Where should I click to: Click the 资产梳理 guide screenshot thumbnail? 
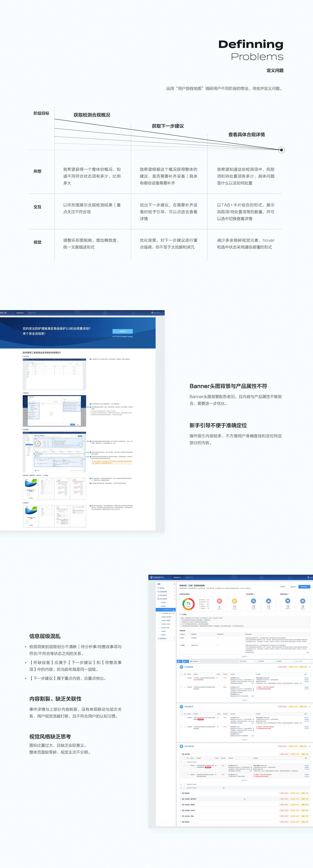[55, 374]
